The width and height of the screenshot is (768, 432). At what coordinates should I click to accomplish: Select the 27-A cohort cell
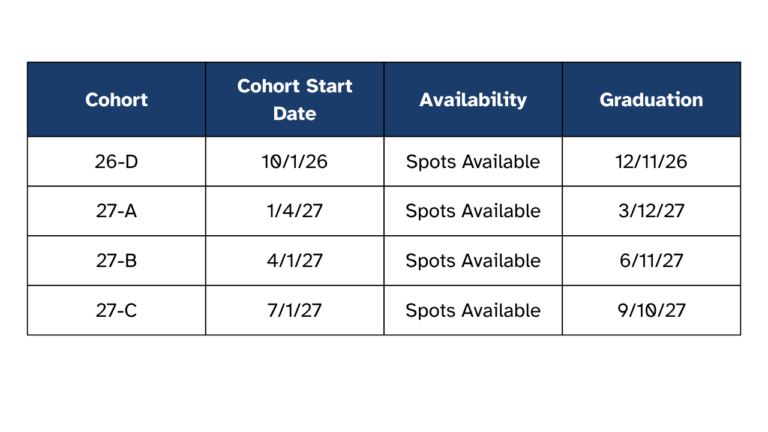point(117,211)
